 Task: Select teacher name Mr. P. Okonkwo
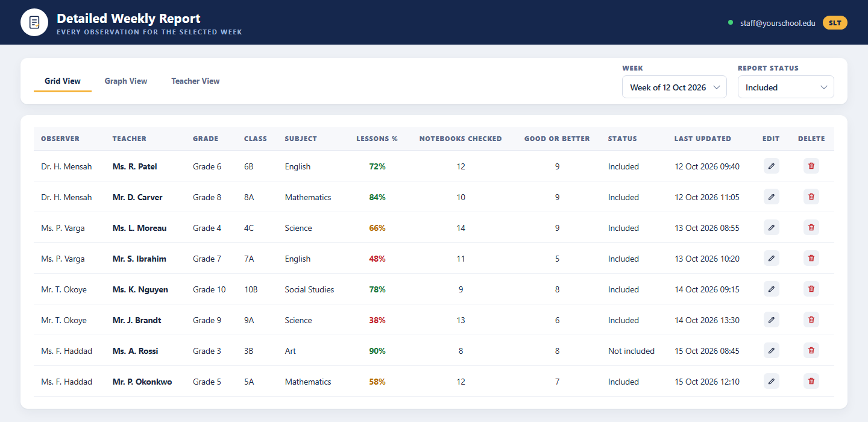tap(142, 382)
